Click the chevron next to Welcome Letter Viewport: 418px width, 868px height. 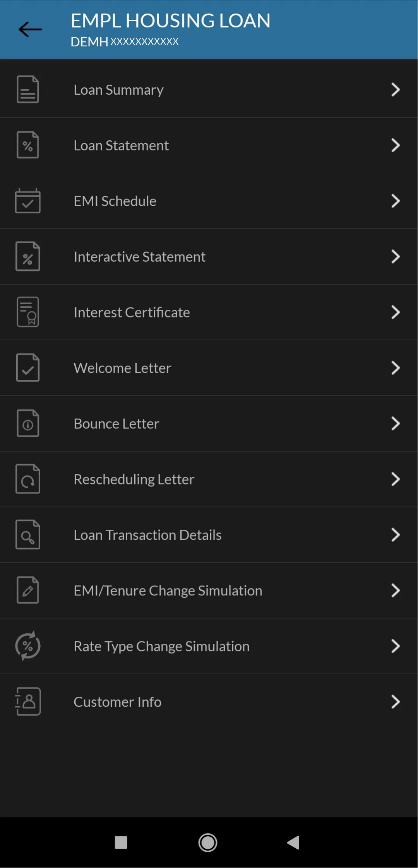click(395, 368)
